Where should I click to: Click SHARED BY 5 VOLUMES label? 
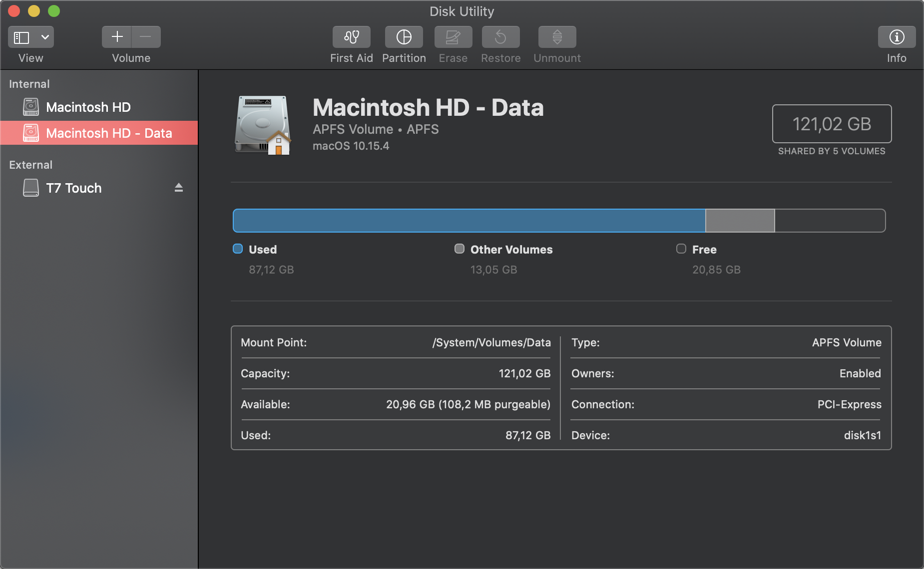tap(832, 151)
